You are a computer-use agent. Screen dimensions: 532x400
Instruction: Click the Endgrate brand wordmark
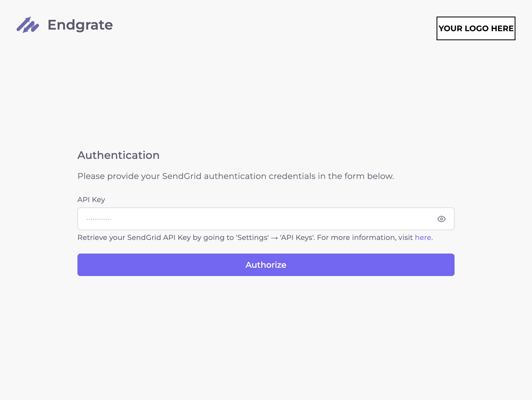(x=80, y=25)
